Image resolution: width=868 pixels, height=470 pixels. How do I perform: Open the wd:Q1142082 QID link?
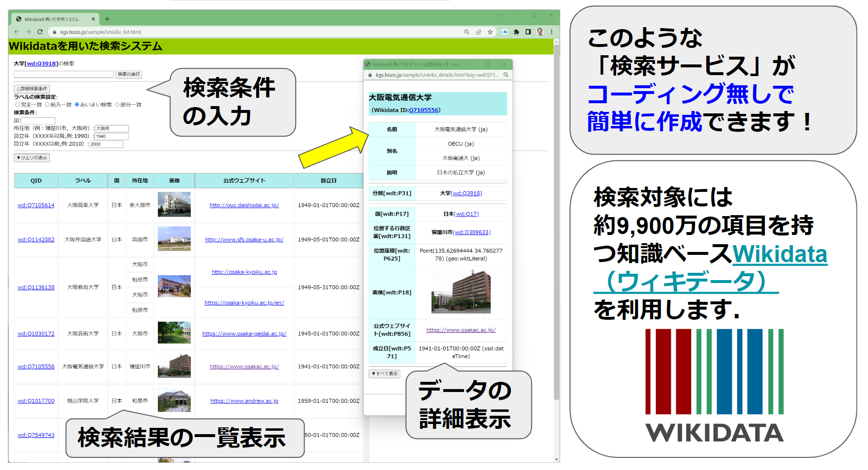click(36, 240)
